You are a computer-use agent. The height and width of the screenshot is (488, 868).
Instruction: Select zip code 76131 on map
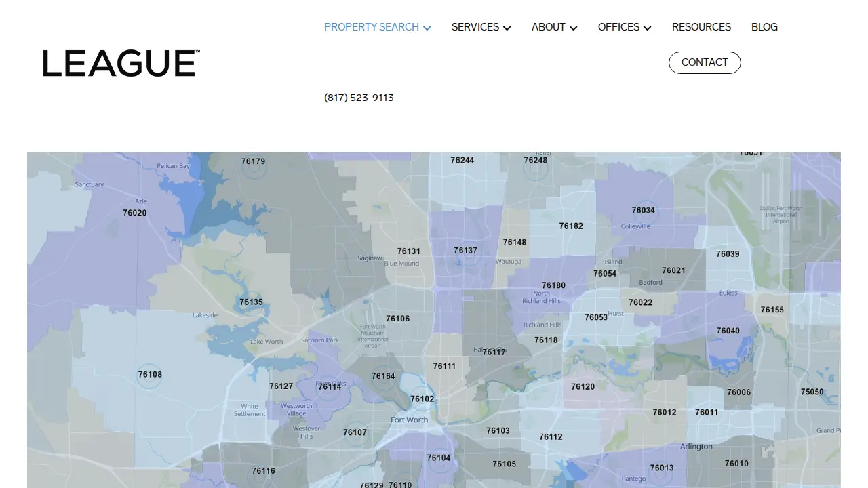(408, 251)
